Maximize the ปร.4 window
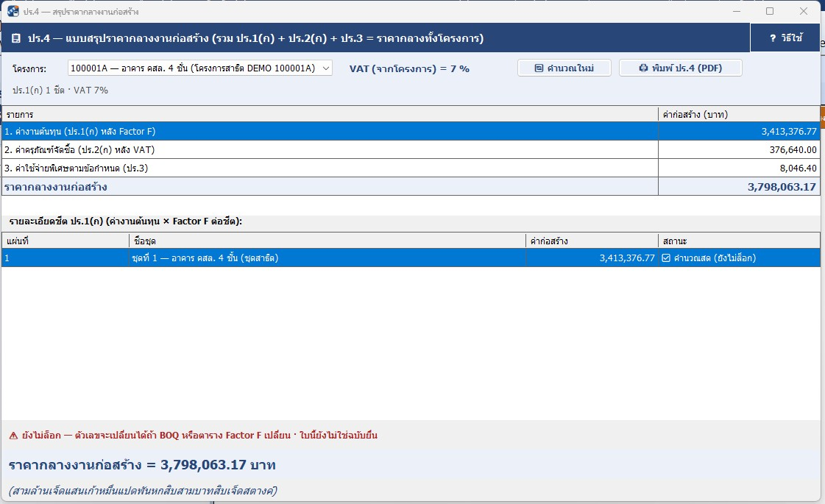Screen dimensions: 825x504 pyautogui.click(x=770, y=11)
